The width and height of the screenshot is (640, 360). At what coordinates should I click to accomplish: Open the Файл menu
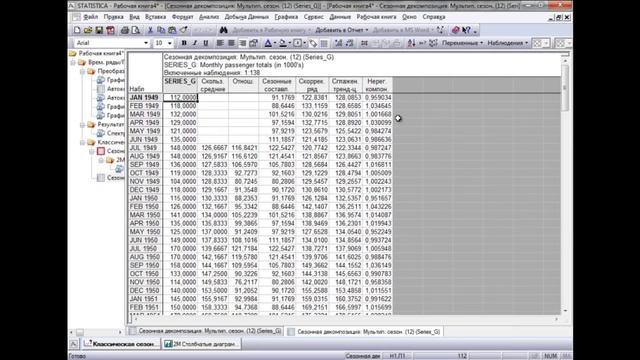click(x=91, y=17)
